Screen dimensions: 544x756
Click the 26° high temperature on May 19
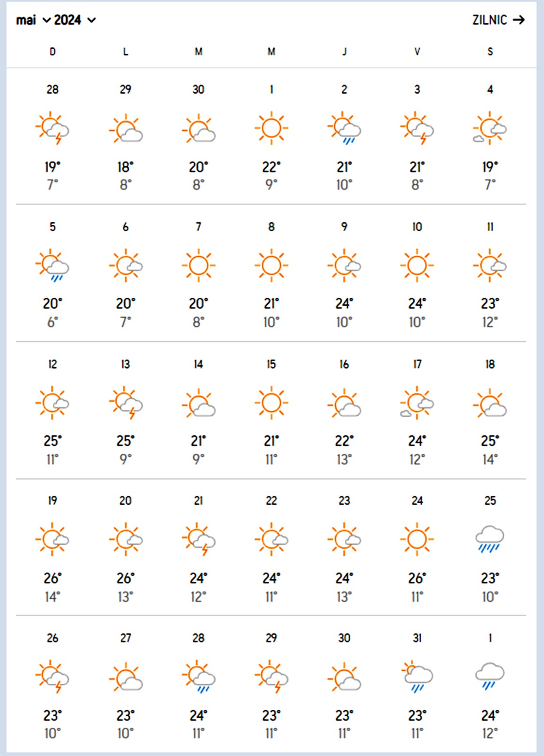point(52,578)
